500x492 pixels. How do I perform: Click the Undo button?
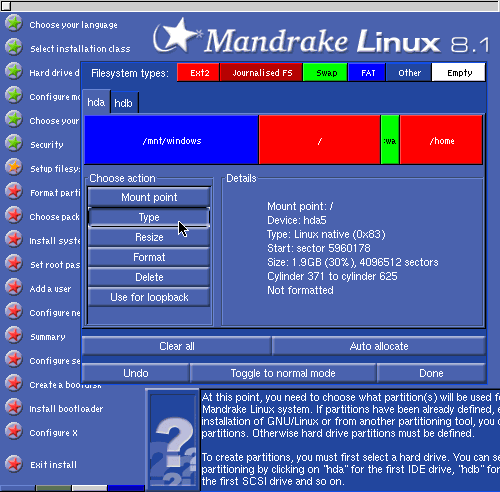coord(136,373)
